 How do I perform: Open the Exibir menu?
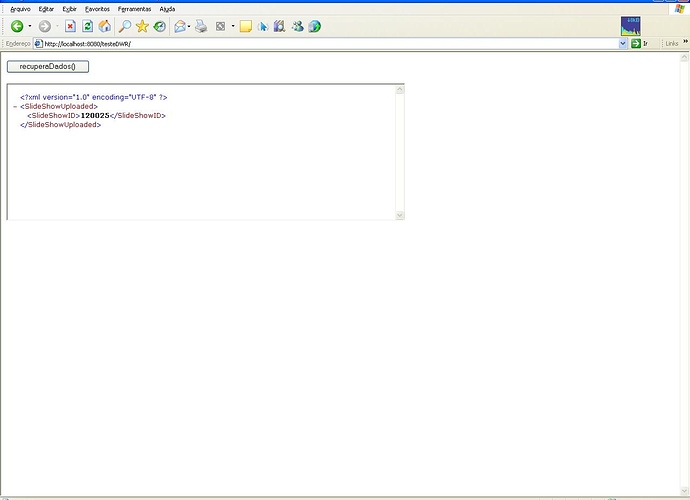tap(70, 9)
